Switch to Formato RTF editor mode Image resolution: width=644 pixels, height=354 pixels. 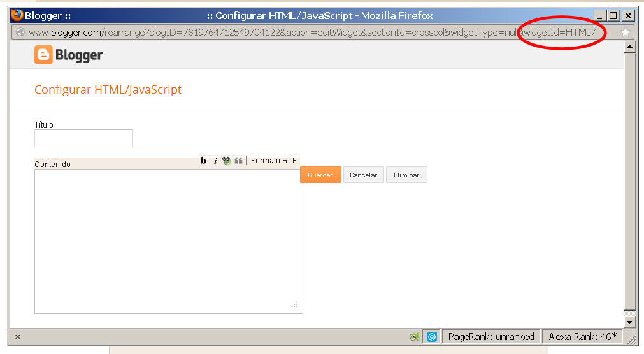point(273,161)
